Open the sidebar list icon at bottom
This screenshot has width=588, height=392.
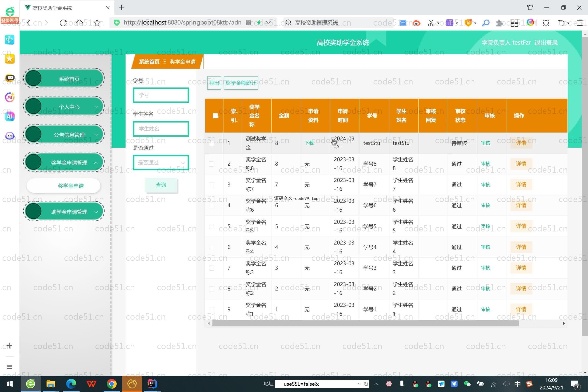9,367
